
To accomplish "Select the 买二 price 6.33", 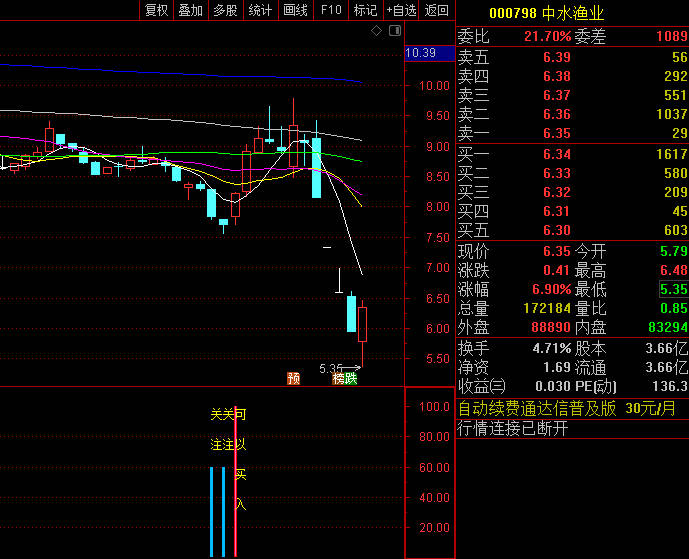I will [556, 173].
